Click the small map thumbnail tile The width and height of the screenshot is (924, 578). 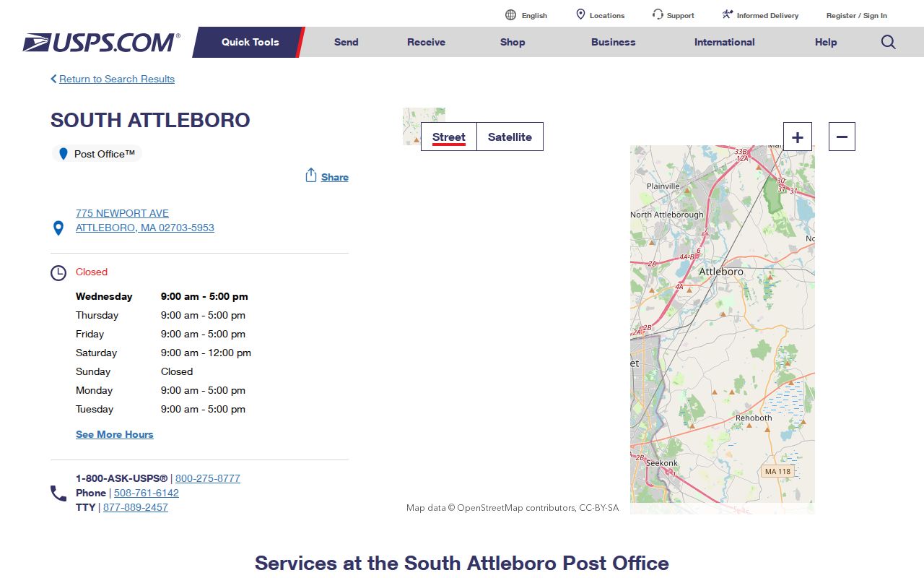coord(424,126)
